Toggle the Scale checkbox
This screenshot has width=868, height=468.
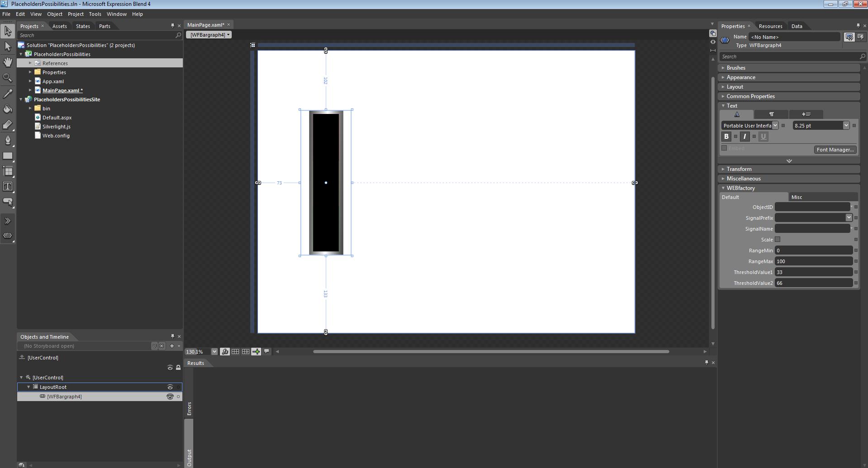point(777,240)
